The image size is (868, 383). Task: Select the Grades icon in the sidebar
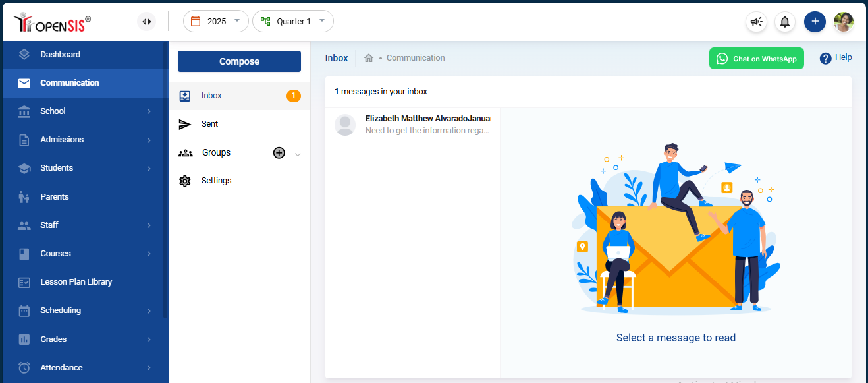click(24, 339)
